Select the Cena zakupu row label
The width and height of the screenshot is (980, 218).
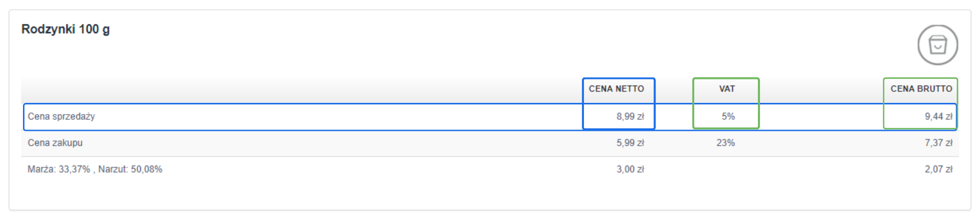pyautogui.click(x=55, y=143)
